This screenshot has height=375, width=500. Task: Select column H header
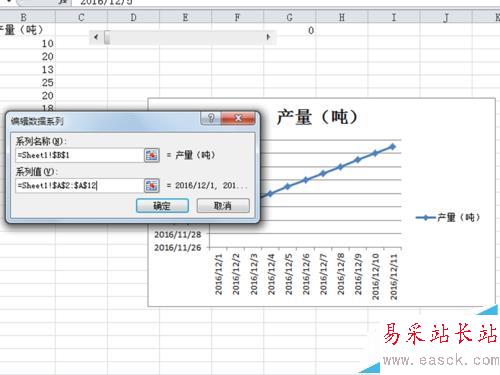[x=342, y=17]
